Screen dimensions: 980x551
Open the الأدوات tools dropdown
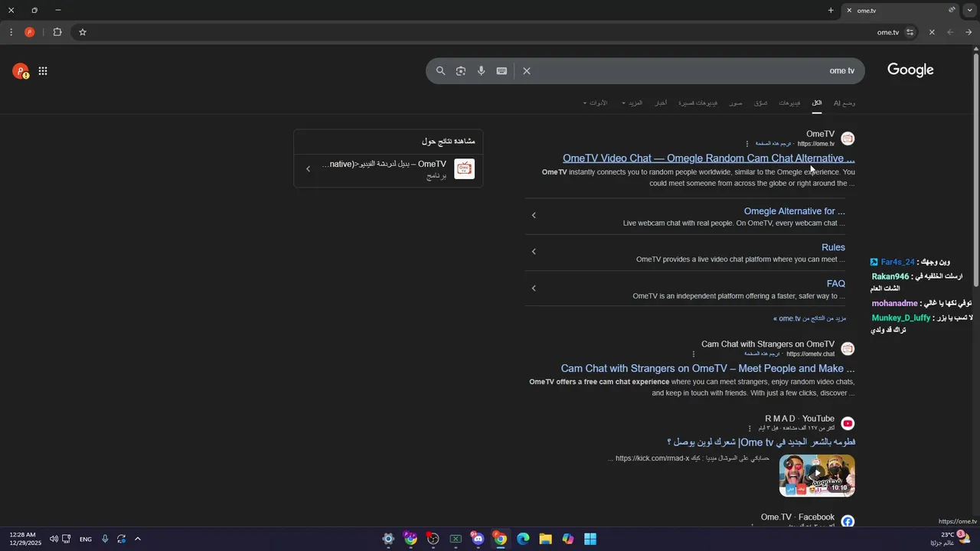(x=596, y=103)
